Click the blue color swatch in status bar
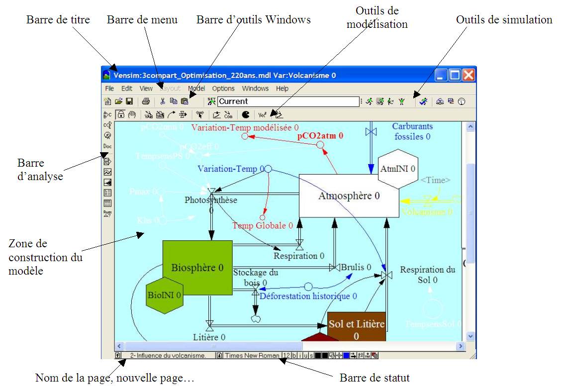 coord(346,356)
